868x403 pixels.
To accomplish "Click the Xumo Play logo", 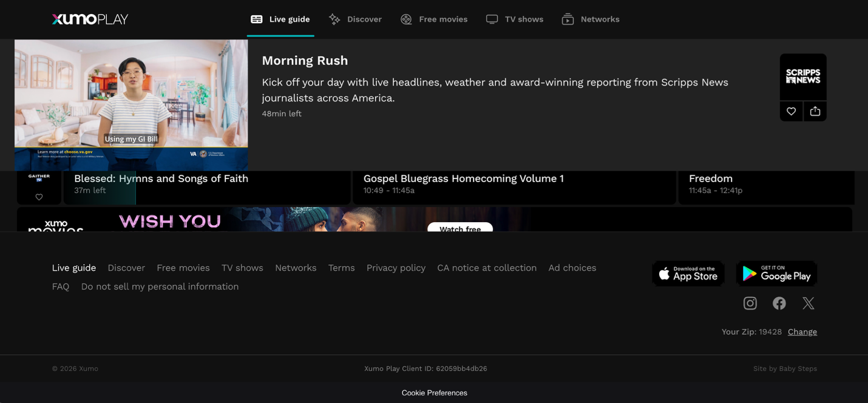I will tap(90, 19).
